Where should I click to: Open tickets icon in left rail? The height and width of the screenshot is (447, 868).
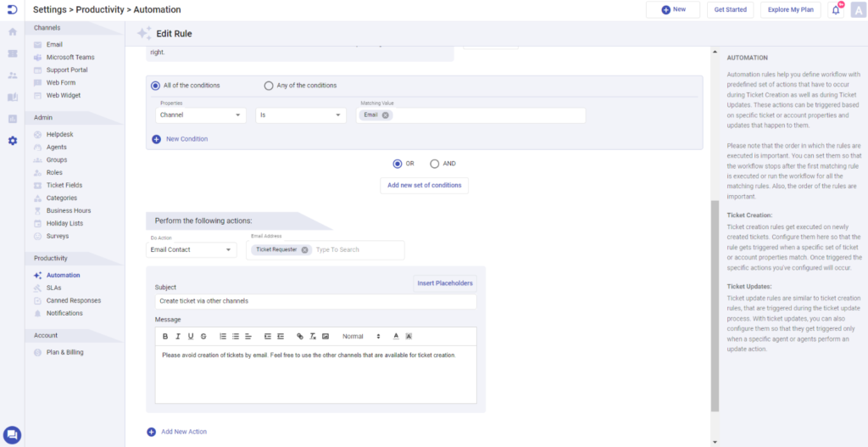tap(12, 53)
